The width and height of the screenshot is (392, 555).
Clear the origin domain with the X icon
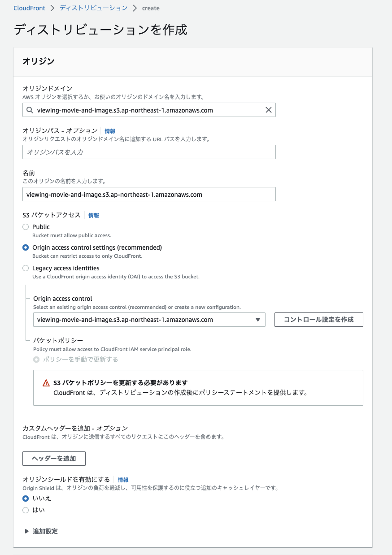tap(269, 110)
